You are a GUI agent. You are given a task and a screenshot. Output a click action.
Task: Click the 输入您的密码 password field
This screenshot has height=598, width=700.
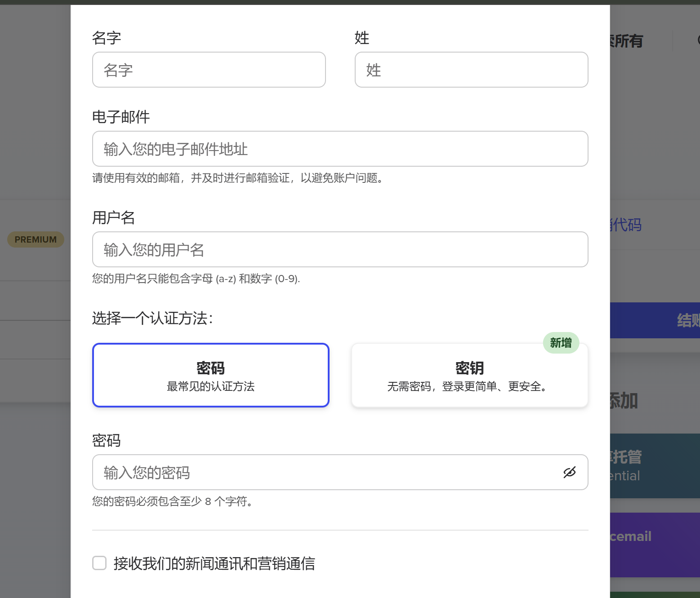point(324,472)
